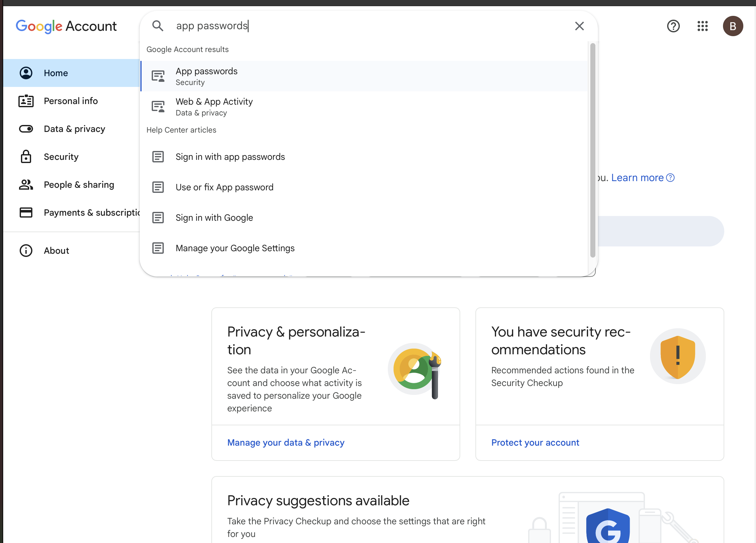Go to Data & privacy tab
756x543 pixels.
pos(74,129)
